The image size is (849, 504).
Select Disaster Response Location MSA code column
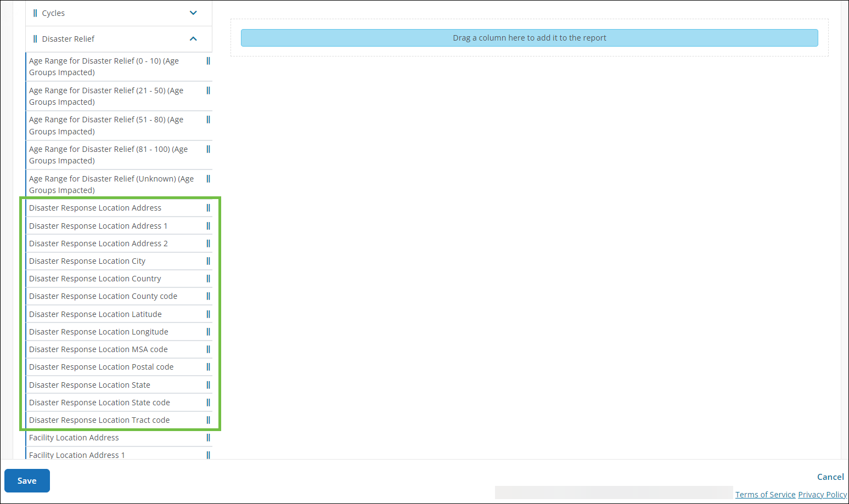119,349
